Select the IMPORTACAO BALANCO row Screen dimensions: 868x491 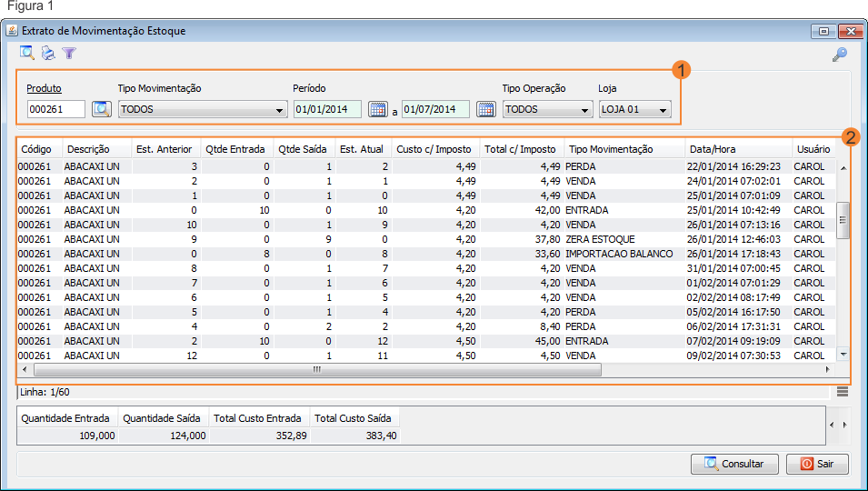tap(426, 254)
